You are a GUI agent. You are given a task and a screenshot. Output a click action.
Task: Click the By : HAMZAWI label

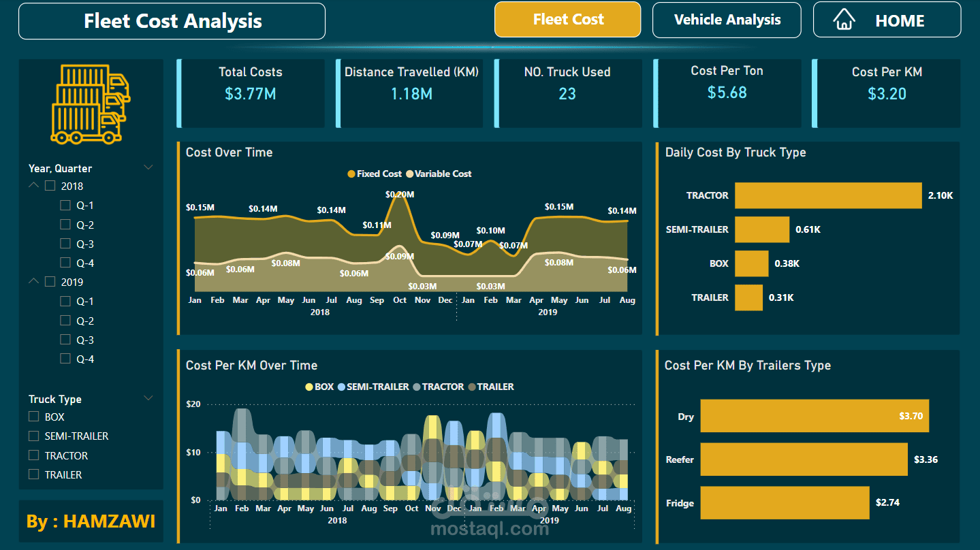click(91, 521)
